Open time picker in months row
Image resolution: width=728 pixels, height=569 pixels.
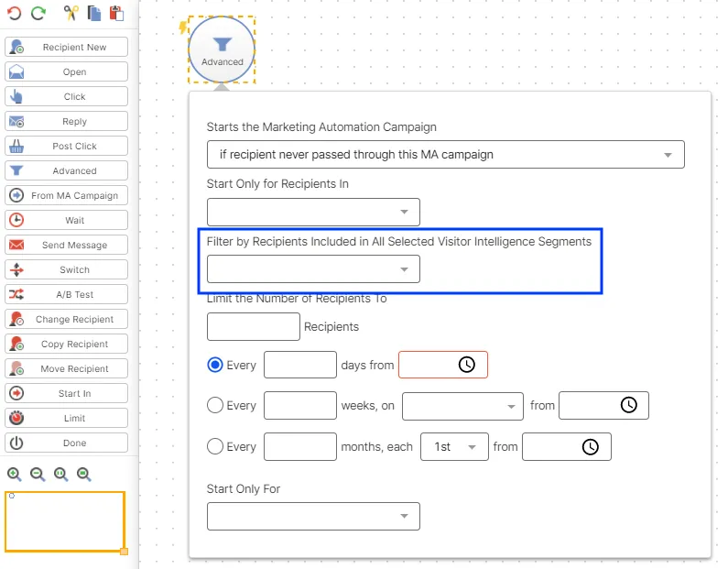point(590,447)
